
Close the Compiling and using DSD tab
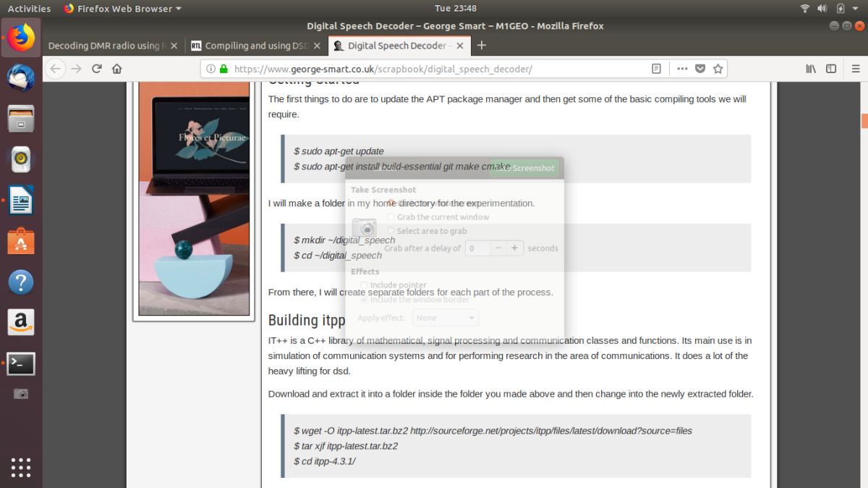pos(316,46)
